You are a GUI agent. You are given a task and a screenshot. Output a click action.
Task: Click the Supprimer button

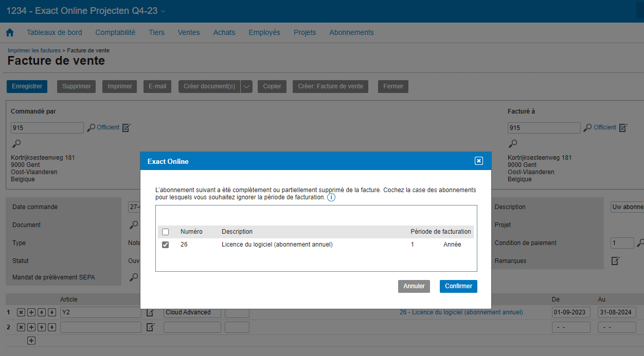pyautogui.click(x=77, y=86)
